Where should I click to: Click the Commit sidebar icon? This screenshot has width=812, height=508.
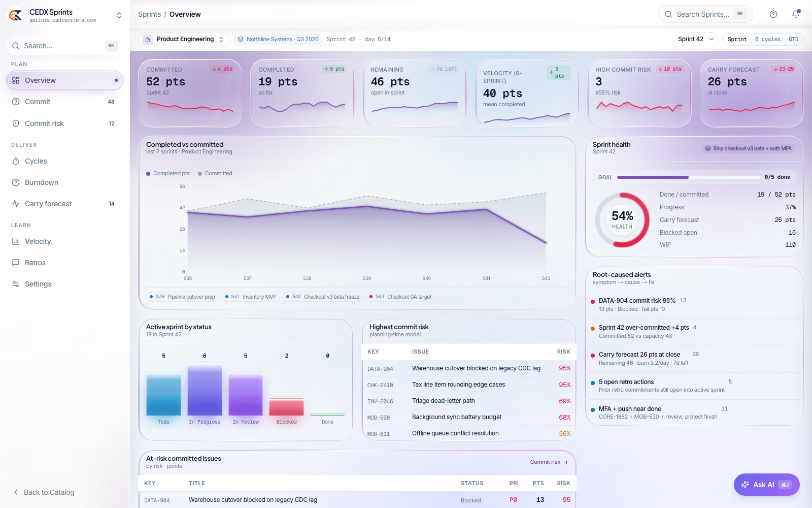(x=16, y=102)
